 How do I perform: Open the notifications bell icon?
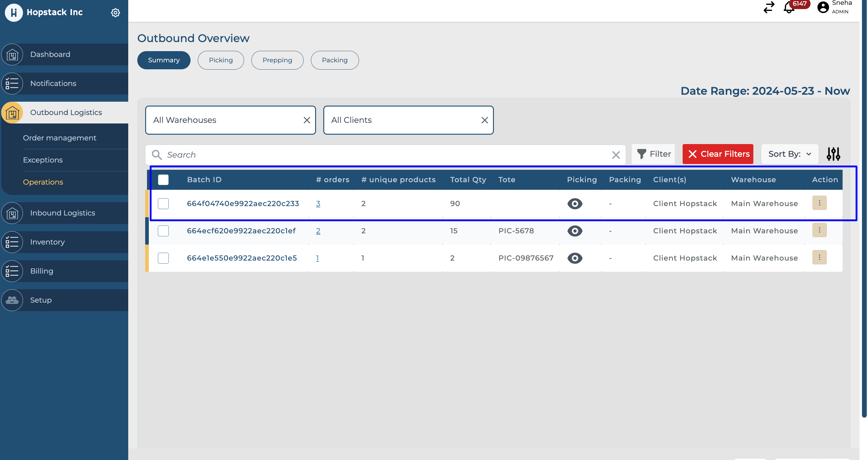point(789,8)
